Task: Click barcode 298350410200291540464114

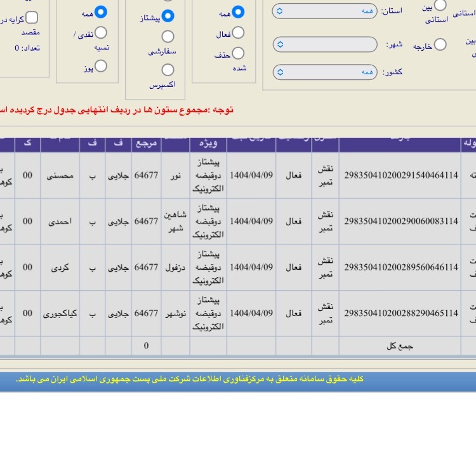Action: tap(400, 175)
